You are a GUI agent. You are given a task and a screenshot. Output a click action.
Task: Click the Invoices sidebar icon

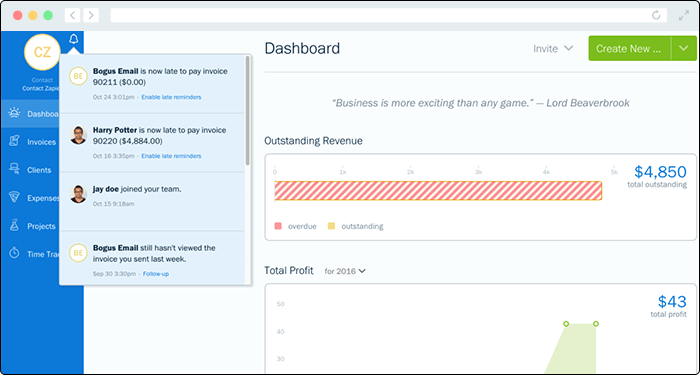[x=15, y=142]
